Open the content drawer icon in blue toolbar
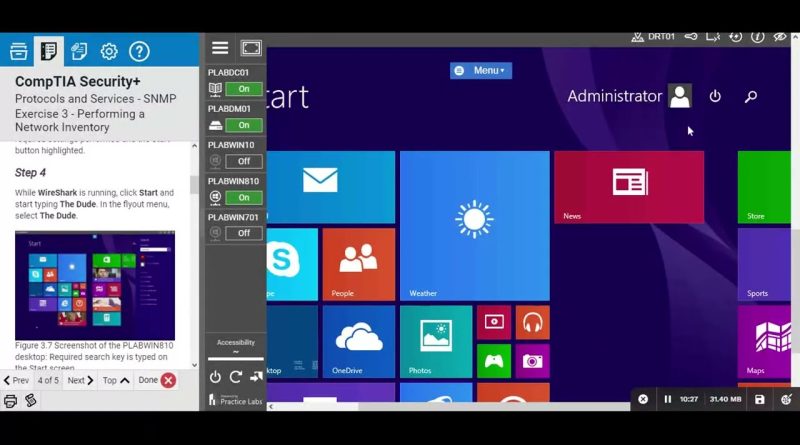 pyautogui.click(x=18, y=51)
